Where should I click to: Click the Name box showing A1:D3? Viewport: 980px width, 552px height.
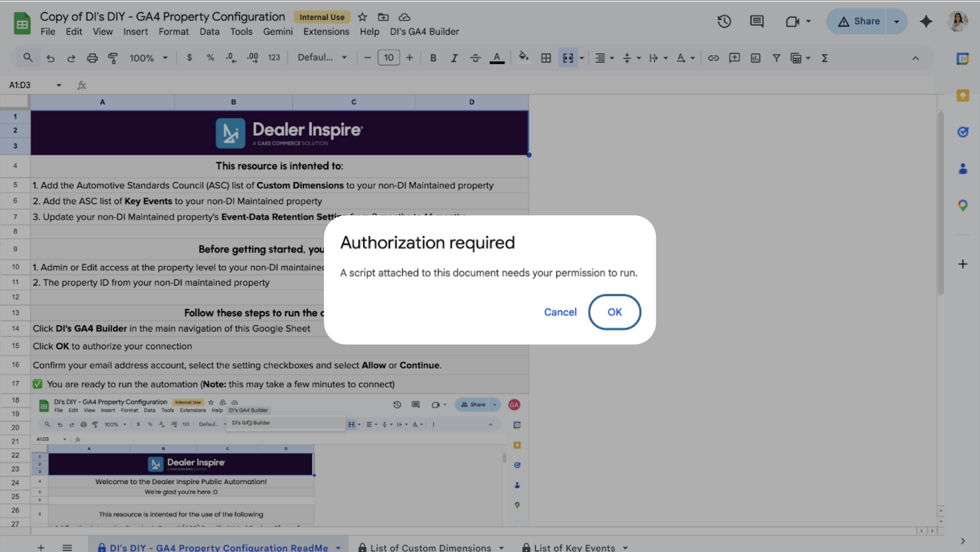click(x=35, y=85)
